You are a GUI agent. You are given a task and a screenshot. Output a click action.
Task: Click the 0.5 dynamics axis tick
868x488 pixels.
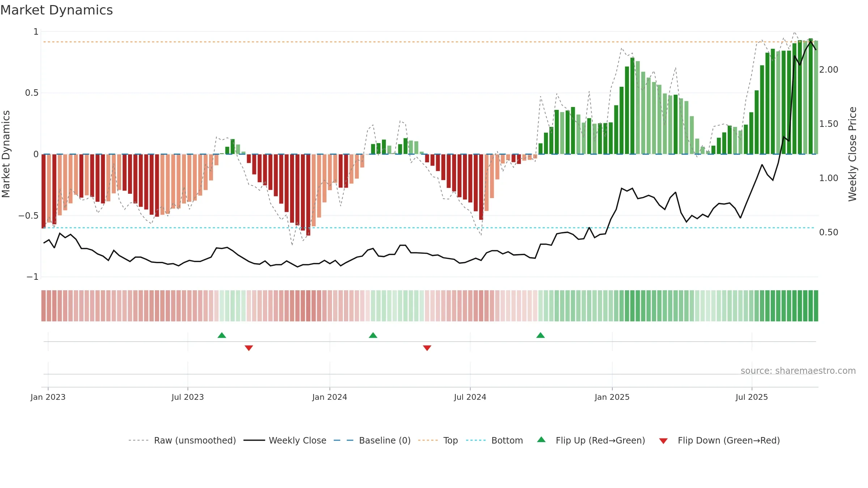click(x=32, y=93)
